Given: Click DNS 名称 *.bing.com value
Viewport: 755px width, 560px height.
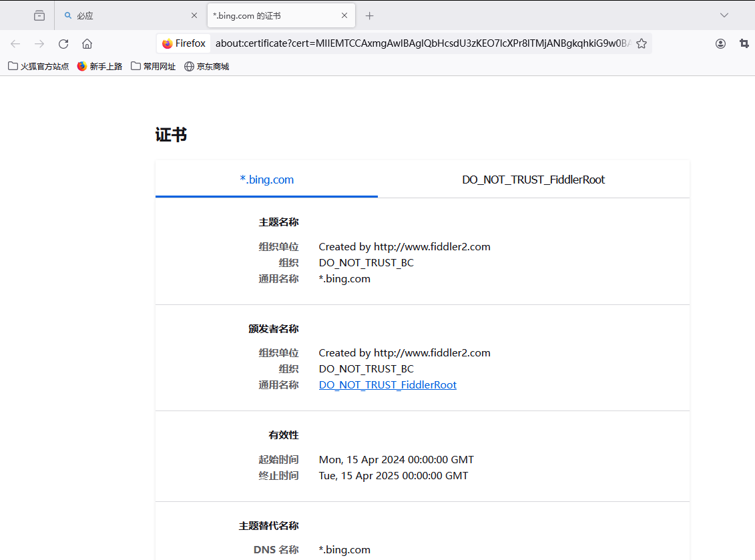Looking at the screenshot, I should [x=344, y=549].
